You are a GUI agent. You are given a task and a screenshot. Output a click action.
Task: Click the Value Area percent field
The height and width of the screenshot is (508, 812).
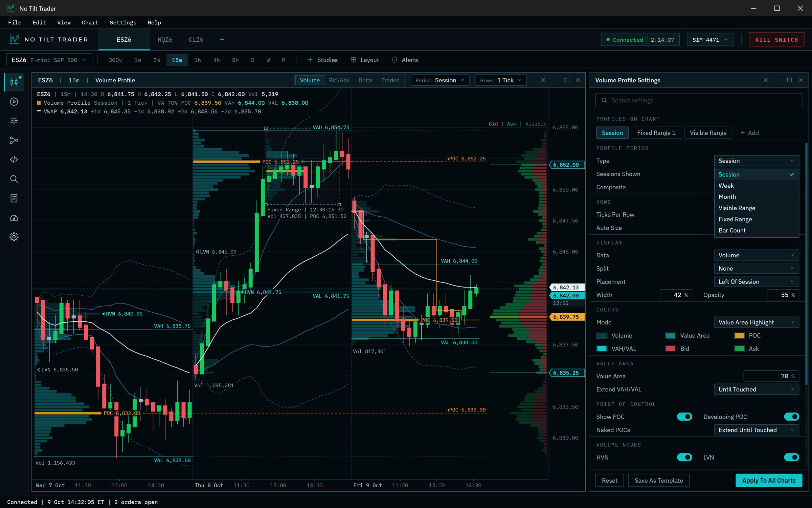[771, 376]
